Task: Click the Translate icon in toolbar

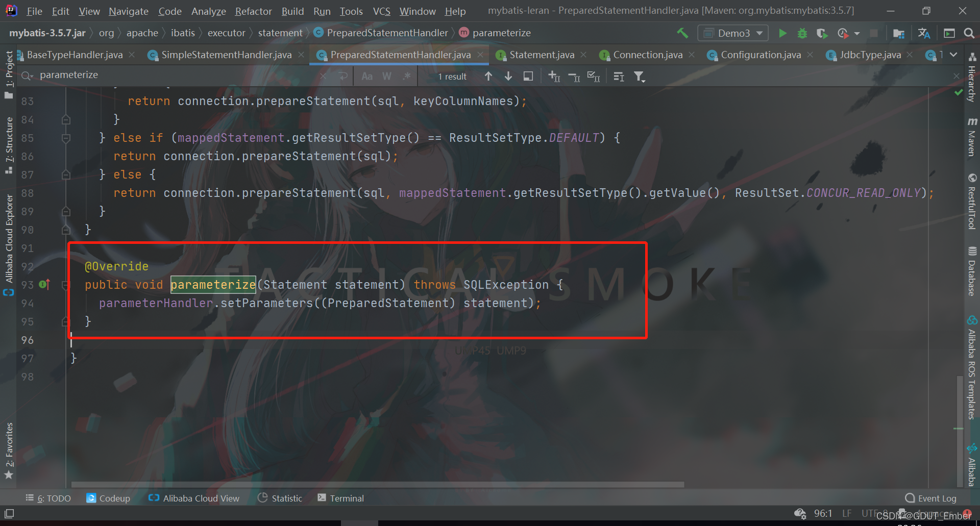Action: coord(924,33)
